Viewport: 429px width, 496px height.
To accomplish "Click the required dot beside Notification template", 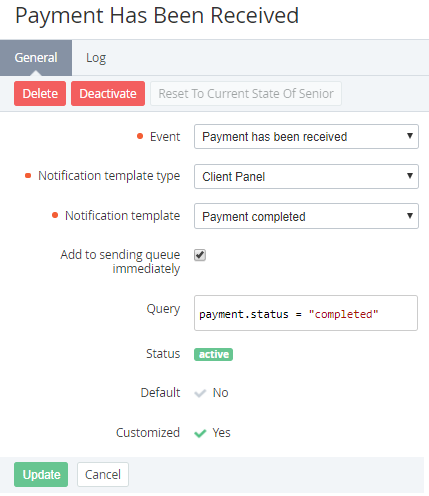I will pyautogui.click(x=55, y=215).
